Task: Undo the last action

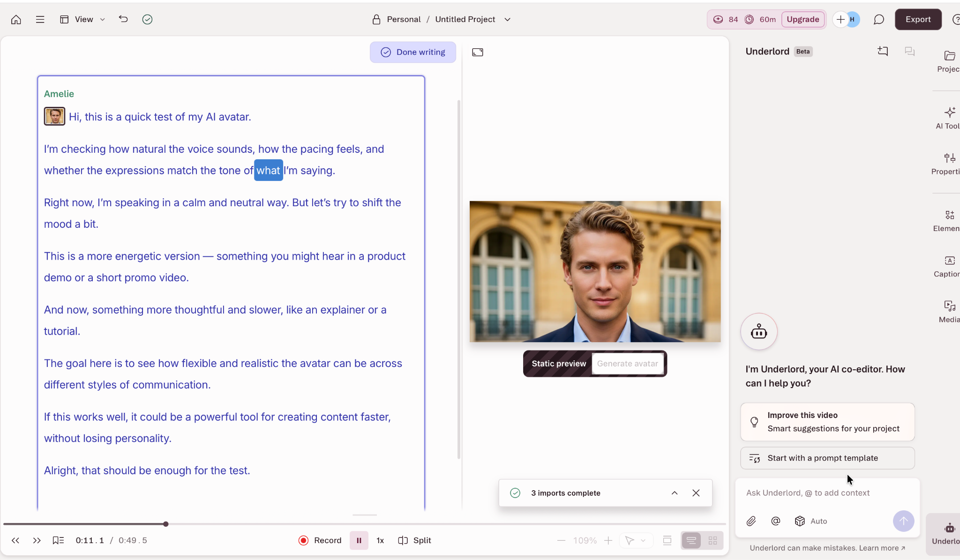Action: (x=123, y=19)
